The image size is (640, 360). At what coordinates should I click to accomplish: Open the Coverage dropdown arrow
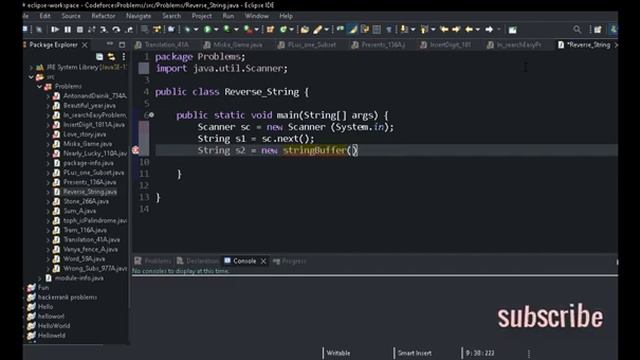click(x=236, y=29)
